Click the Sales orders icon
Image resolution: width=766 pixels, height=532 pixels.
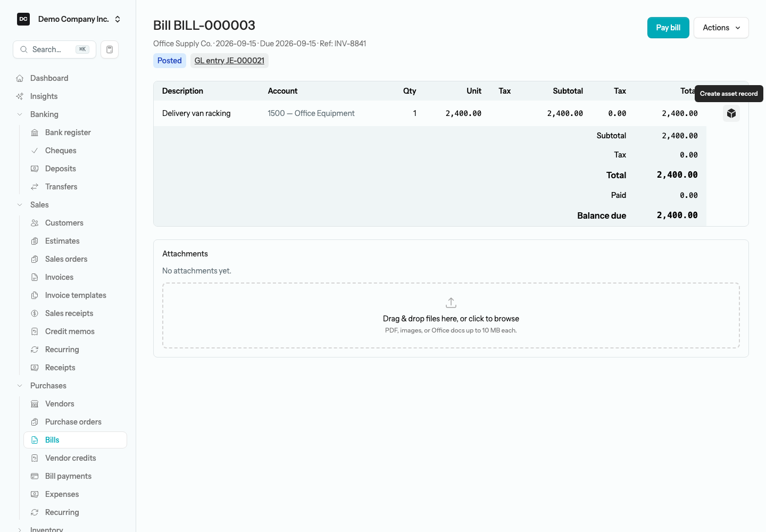35,259
